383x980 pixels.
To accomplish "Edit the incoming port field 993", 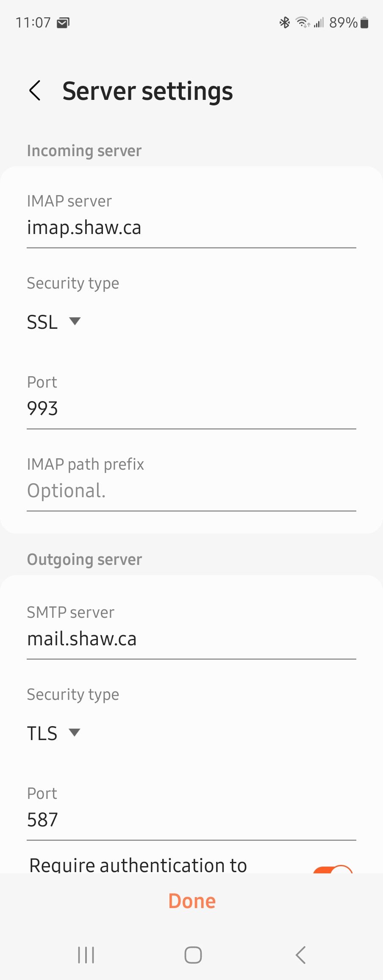I will [x=191, y=409].
